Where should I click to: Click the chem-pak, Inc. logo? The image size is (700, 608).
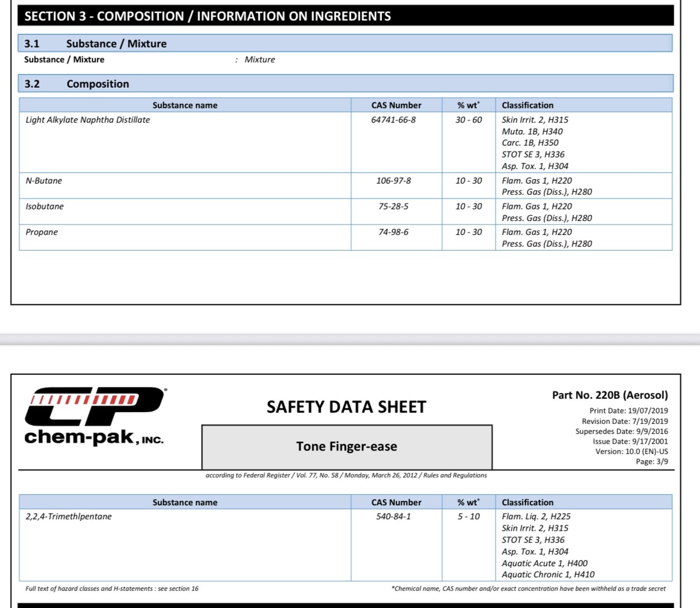pos(95,416)
